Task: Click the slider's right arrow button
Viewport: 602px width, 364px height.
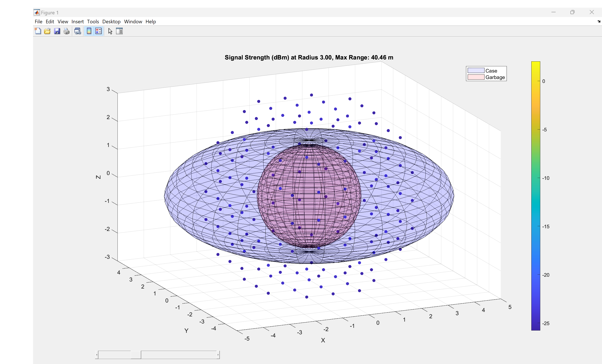Action: point(218,355)
